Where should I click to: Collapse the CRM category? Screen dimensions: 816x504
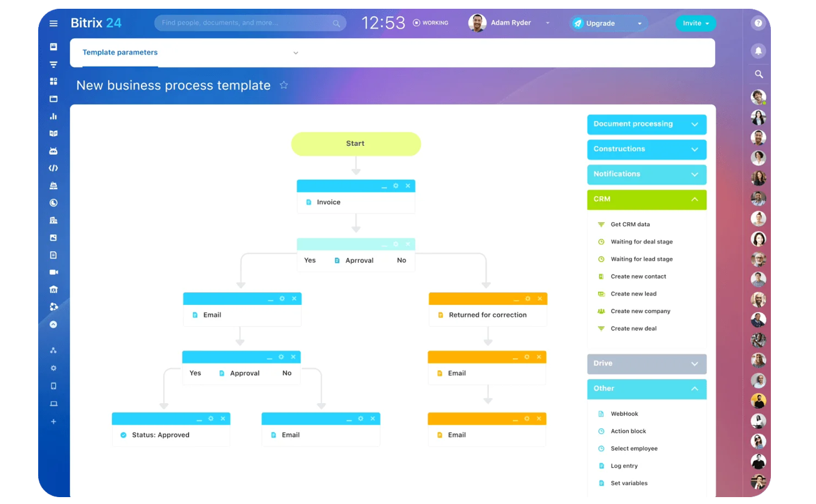(x=695, y=199)
